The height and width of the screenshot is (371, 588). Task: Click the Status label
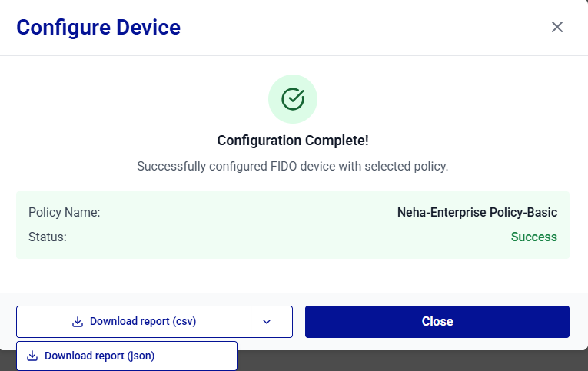pyautogui.click(x=48, y=237)
